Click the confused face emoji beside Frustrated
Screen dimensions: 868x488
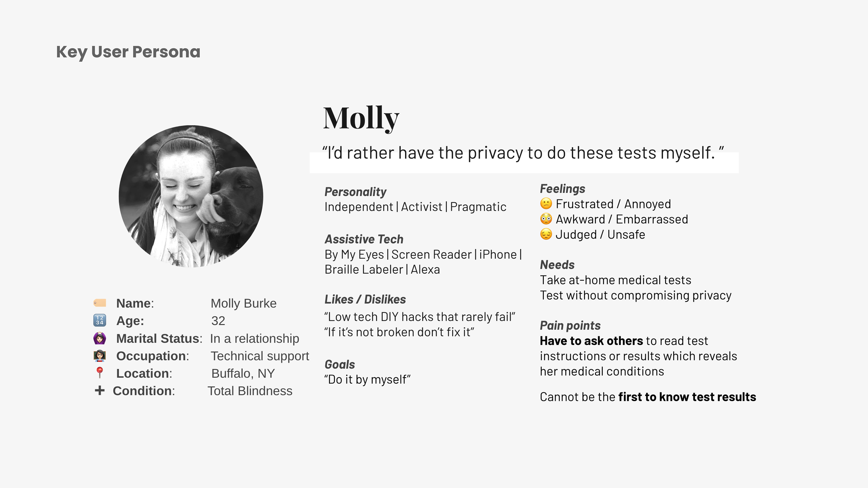point(546,203)
